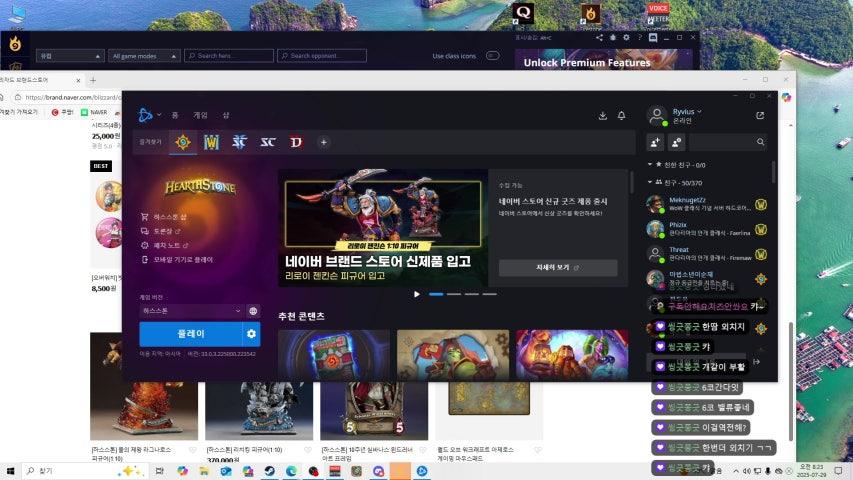Click the Hearthstone Deck Tracker flame logo

click(x=15, y=44)
